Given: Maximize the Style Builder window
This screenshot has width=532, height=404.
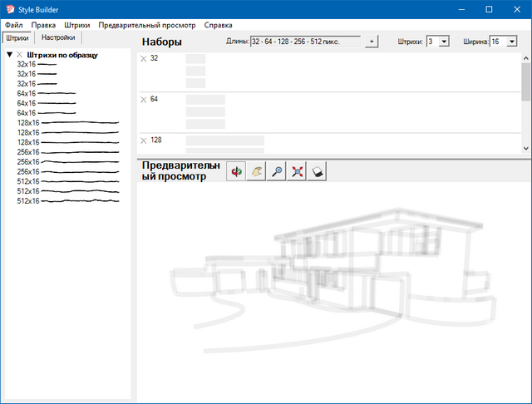Looking at the screenshot, I should (489, 9).
